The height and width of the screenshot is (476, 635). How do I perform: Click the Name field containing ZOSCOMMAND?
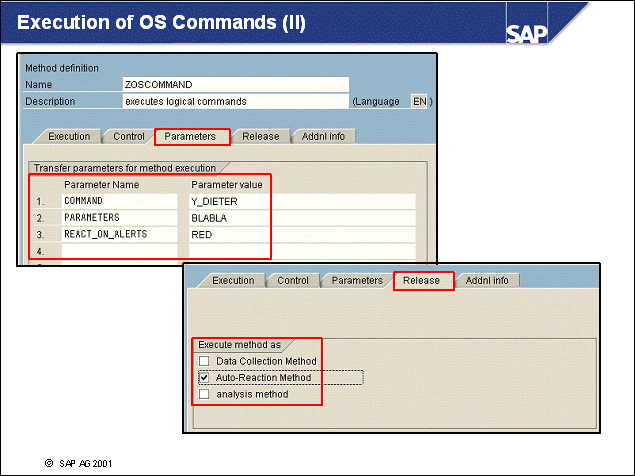235,84
